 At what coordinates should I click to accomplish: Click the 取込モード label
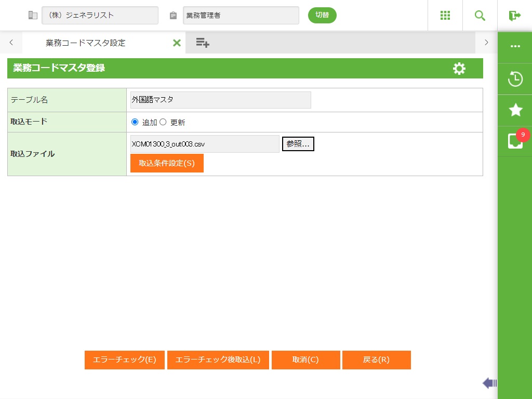tap(29, 122)
